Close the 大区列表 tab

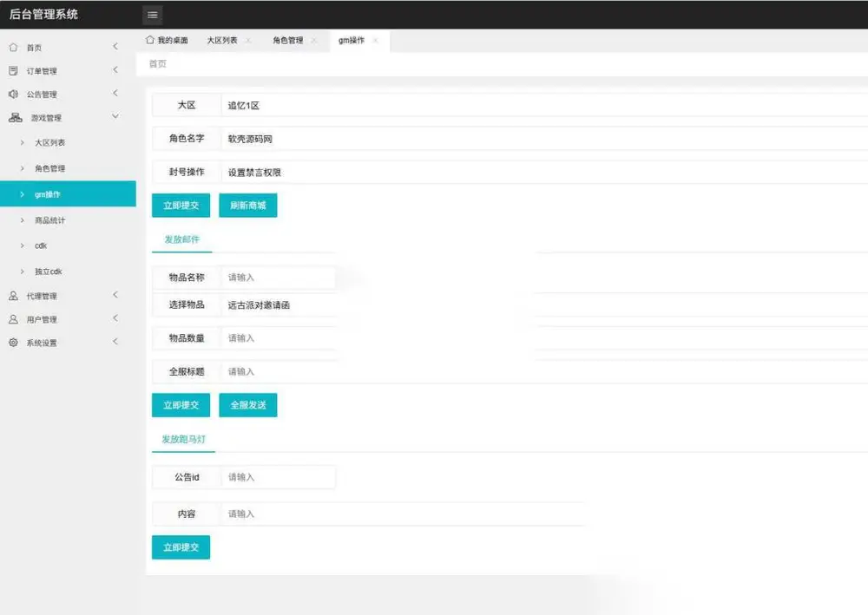[248, 41]
